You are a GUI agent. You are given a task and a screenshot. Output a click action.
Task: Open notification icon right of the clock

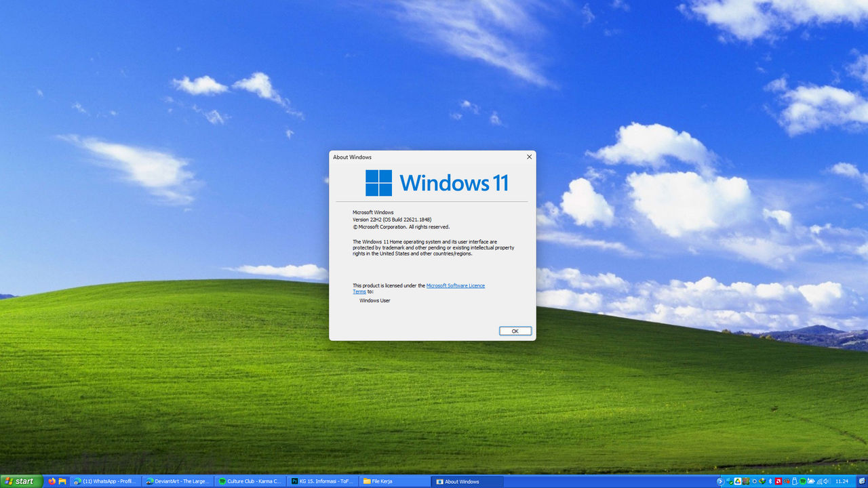862,481
